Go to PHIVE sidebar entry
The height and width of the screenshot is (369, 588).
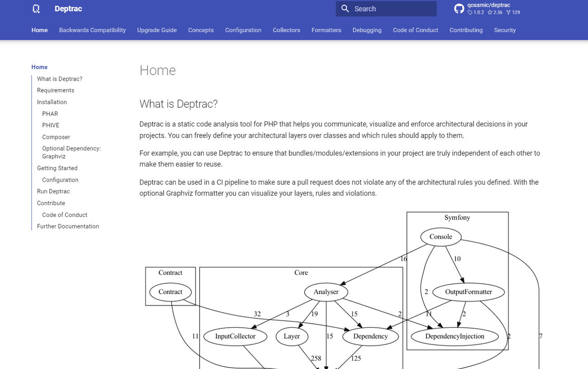pos(51,125)
